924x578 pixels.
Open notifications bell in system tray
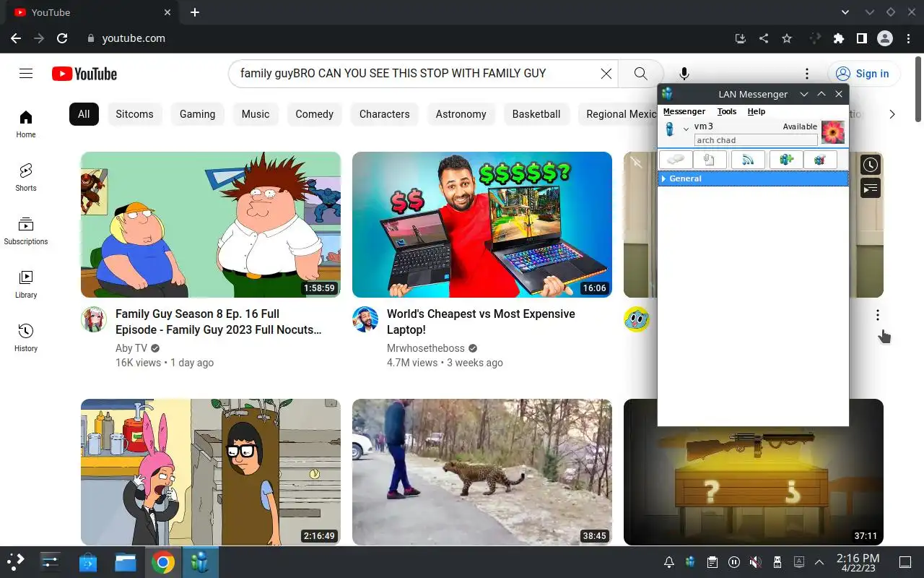(x=669, y=562)
